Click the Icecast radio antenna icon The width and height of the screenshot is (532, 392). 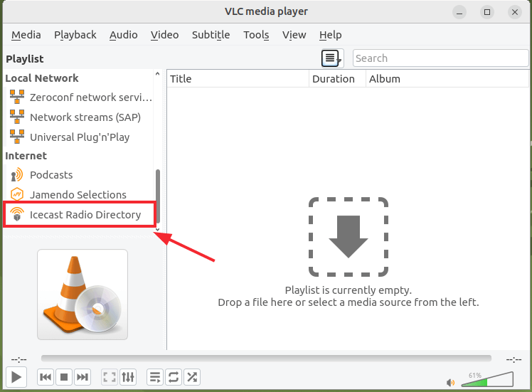pyautogui.click(x=16, y=214)
